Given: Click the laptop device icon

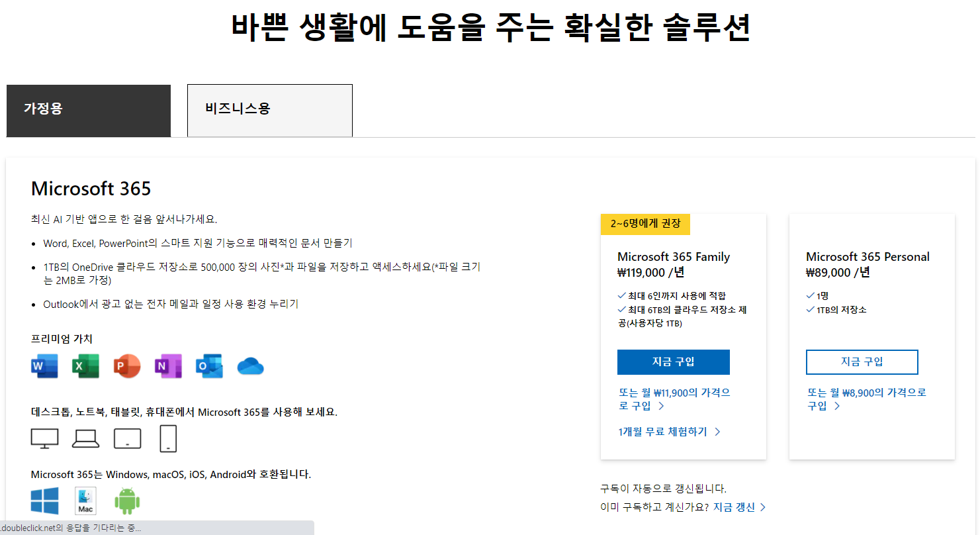Looking at the screenshot, I should tap(85, 438).
